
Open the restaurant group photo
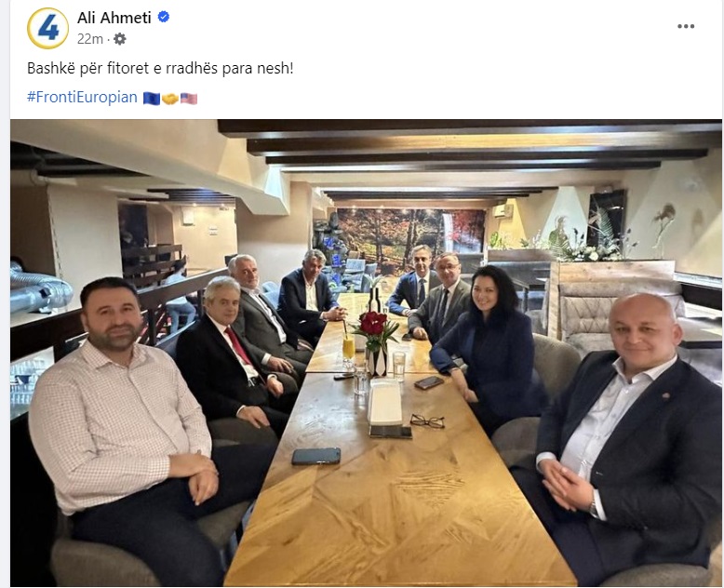point(366,353)
